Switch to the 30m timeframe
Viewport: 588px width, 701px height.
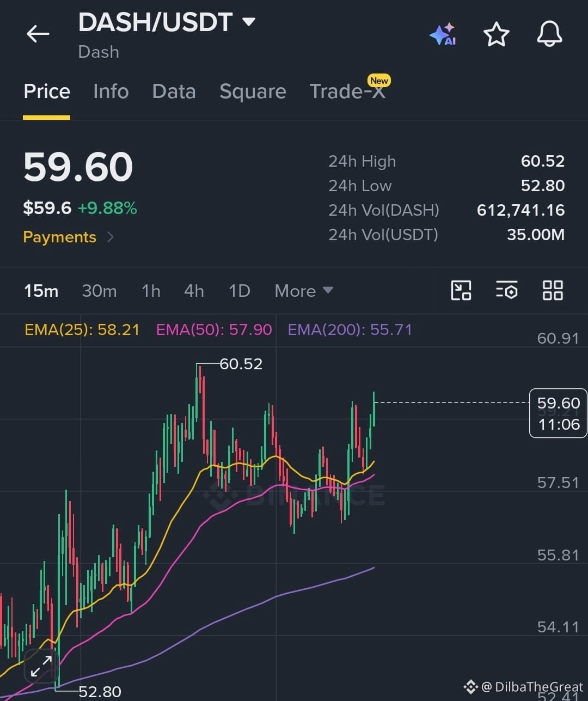(x=99, y=291)
